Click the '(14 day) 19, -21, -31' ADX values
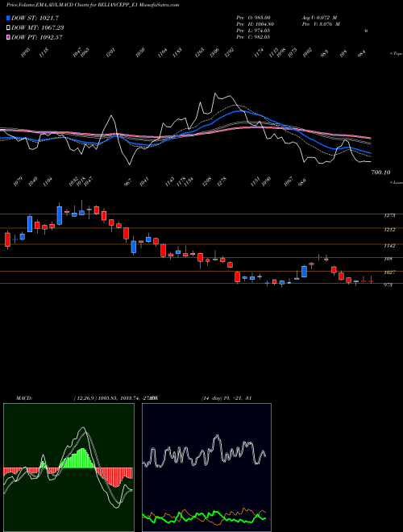This screenshot has width=403, height=532. [226, 398]
